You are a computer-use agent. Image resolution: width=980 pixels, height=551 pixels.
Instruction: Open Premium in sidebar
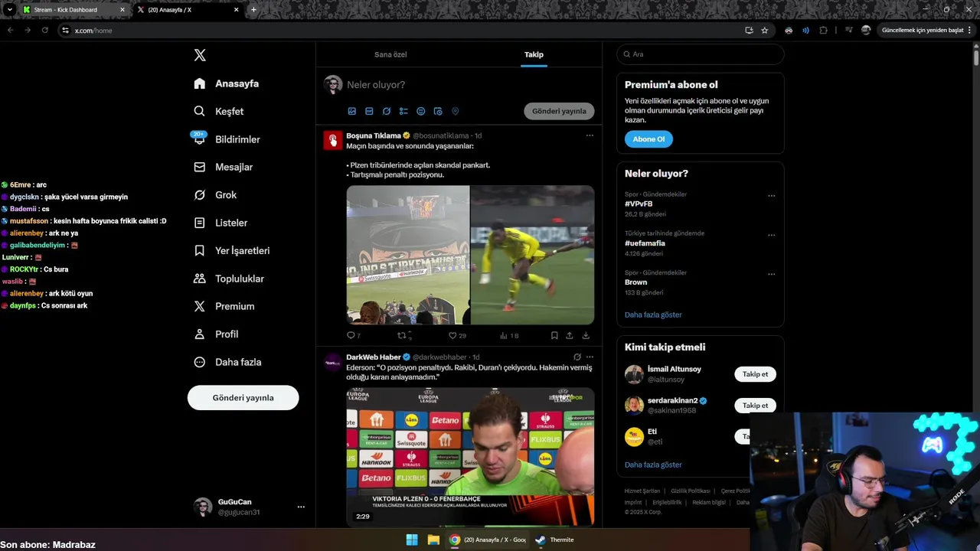pos(224,306)
